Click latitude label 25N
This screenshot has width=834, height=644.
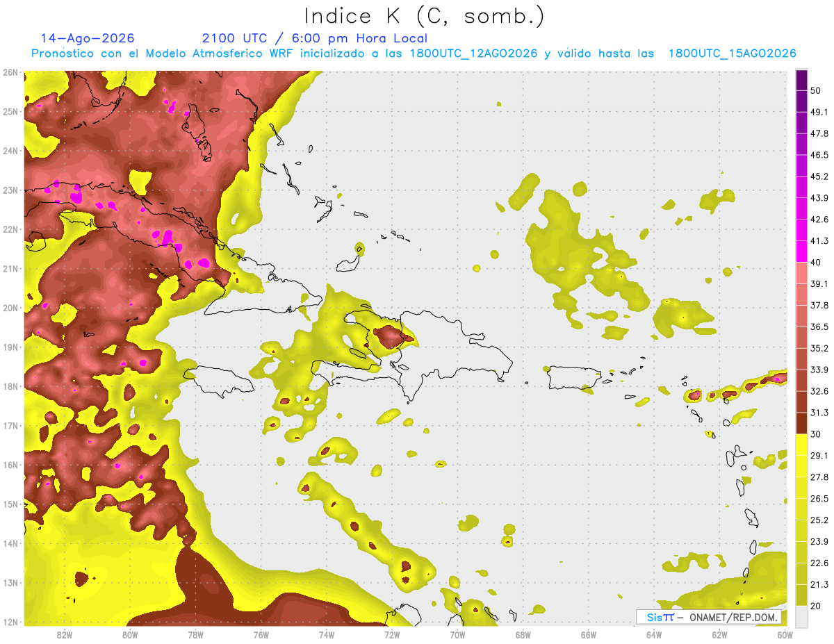tap(10, 111)
